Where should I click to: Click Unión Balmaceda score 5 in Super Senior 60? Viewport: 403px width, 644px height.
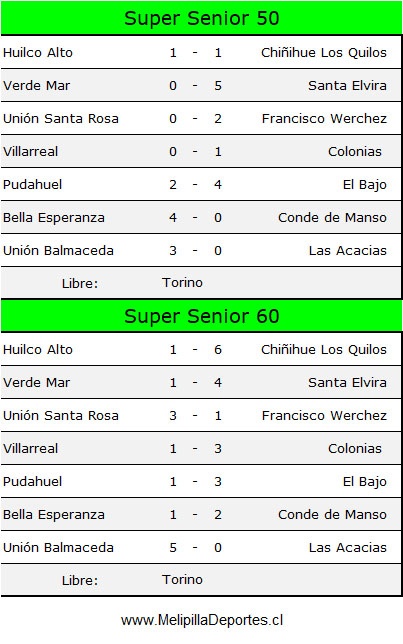173,547
